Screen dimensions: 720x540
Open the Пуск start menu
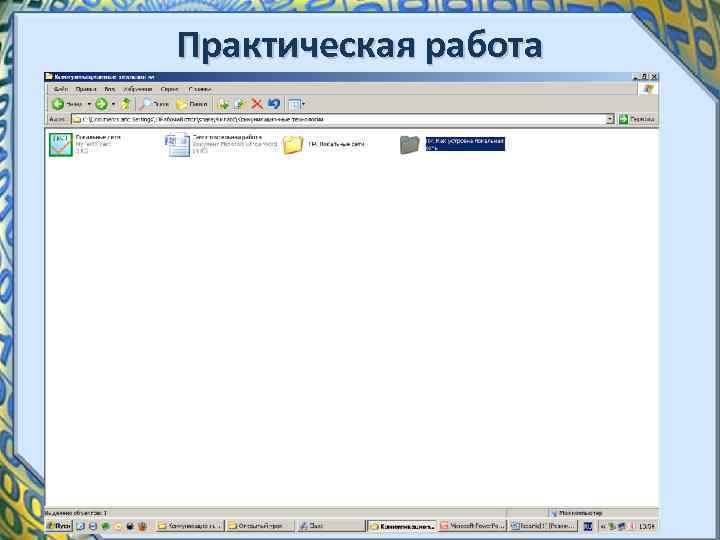tap(59, 526)
